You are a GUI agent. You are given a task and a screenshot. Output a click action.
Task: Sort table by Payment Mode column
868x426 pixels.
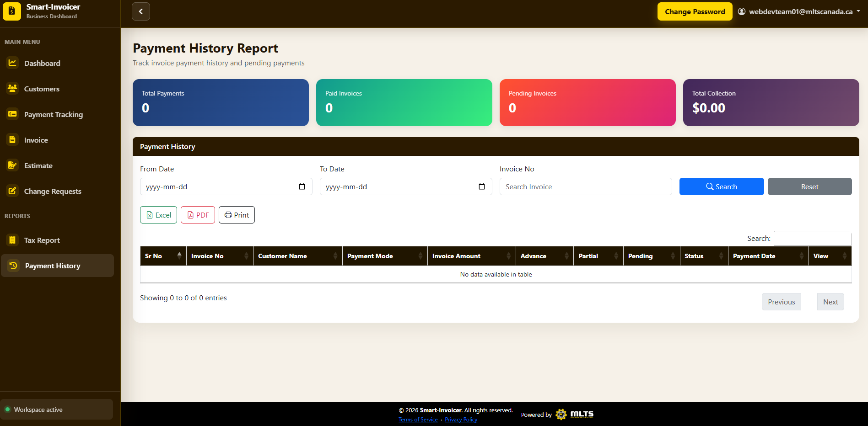[x=385, y=256]
